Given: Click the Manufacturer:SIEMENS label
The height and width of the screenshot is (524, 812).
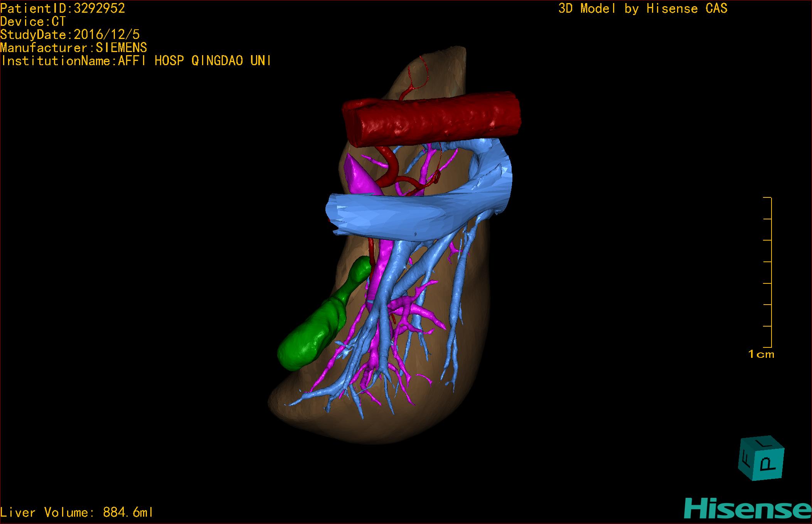Looking at the screenshot, I should point(73,47).
